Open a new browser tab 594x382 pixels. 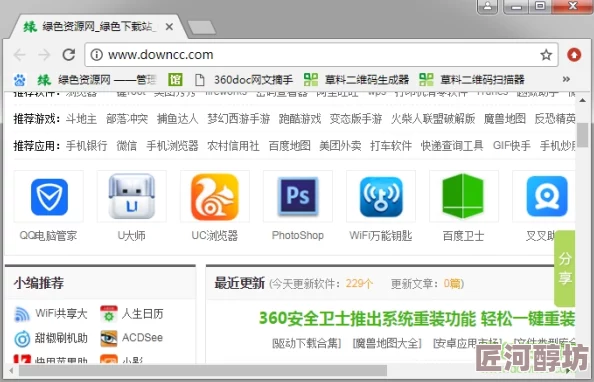202,28
